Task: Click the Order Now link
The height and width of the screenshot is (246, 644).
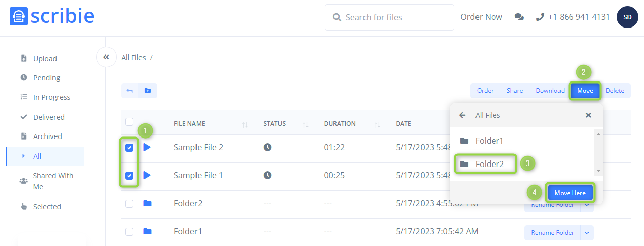Action: 481,17
